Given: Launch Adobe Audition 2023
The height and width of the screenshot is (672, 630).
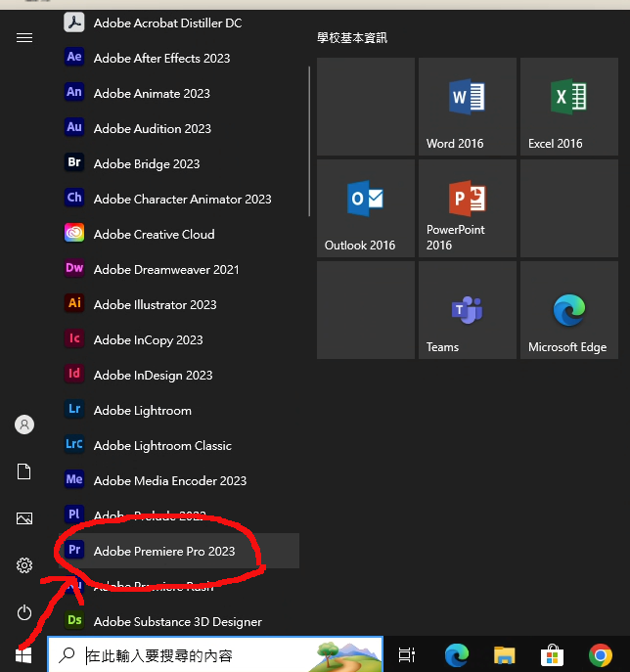Looking at the screenshot, I should click(x=152, y=128).
